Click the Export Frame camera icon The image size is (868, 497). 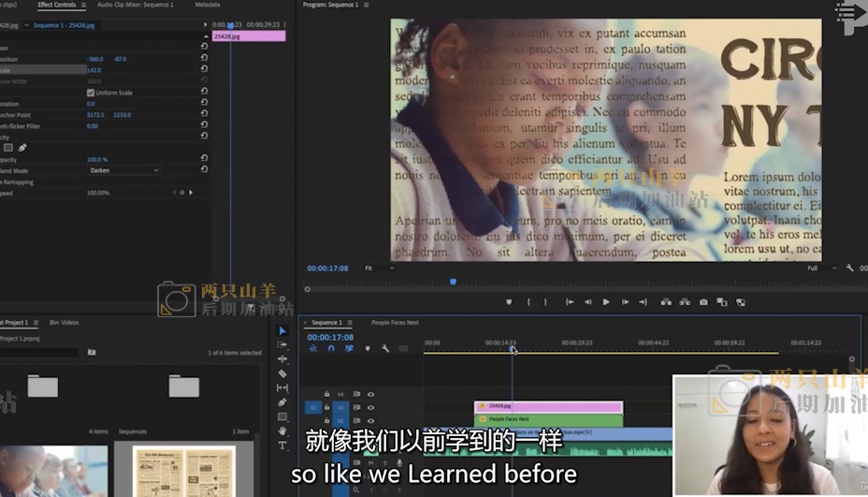pos(703,302)
